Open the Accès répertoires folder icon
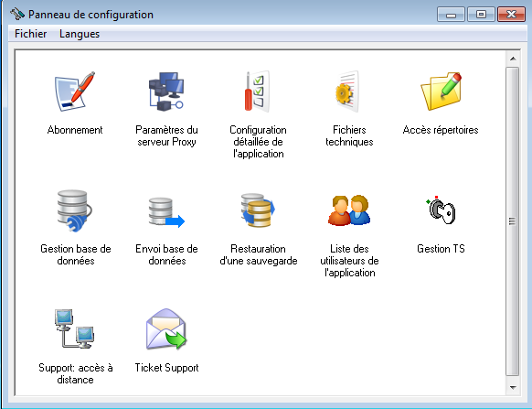The height and width of the screenshot is (409, 532). coord(442,91)
